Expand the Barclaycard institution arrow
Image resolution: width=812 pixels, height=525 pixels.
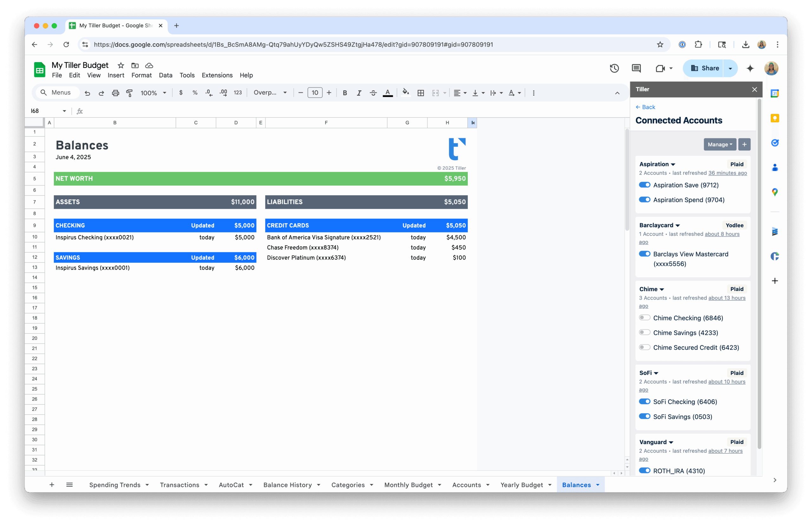pyautogui.click(x=678, y=225)
